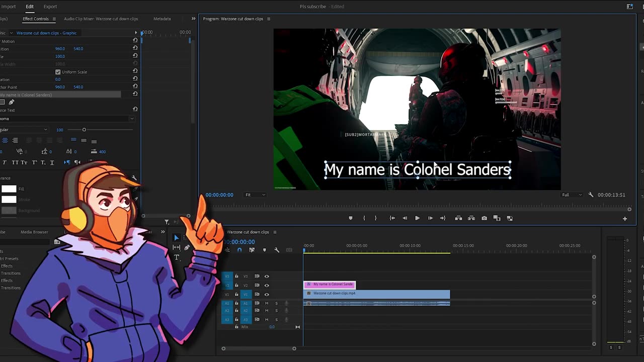
Task: Open the Metadata tab
Action: point(162,19)
